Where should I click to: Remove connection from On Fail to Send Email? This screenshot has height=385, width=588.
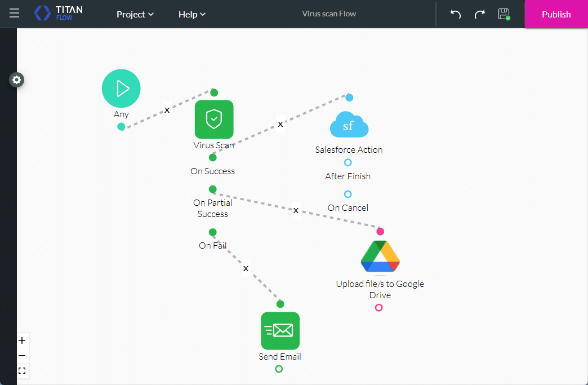(246, 268)
